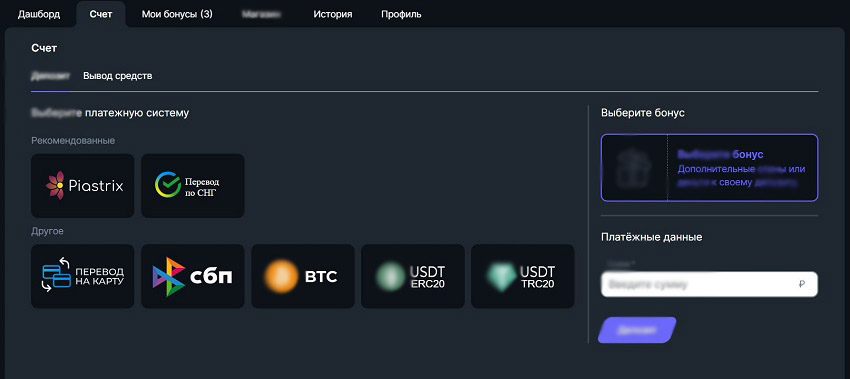The height and width of the screenshot is (379, 850).
Task: Switch to the Вывод средств sub-tab
Action: click(118, 76)
